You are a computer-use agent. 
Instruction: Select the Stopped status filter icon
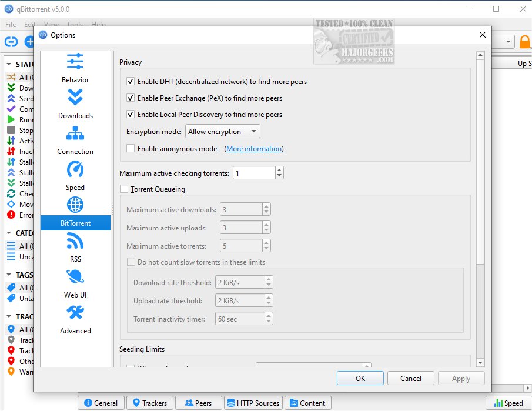11,130
